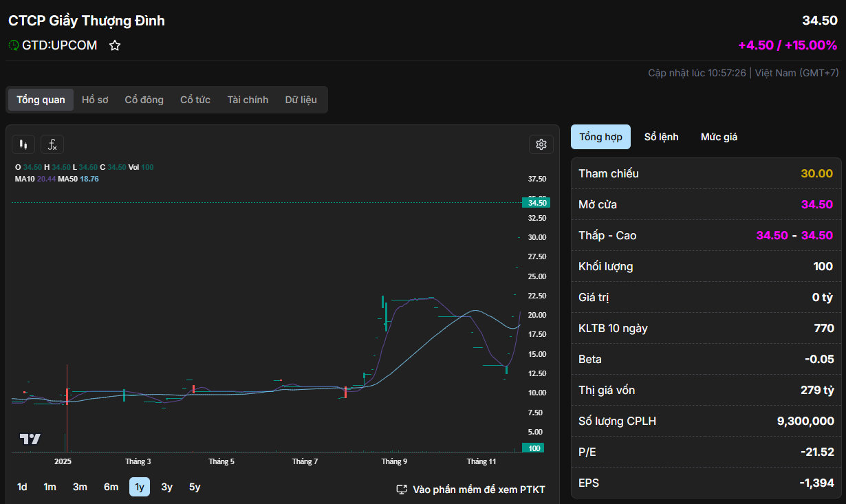Viewport: 846px width, 504px height.
Task: Select the 1d time range
Action: pyautogui.click(x=22, y=487)
